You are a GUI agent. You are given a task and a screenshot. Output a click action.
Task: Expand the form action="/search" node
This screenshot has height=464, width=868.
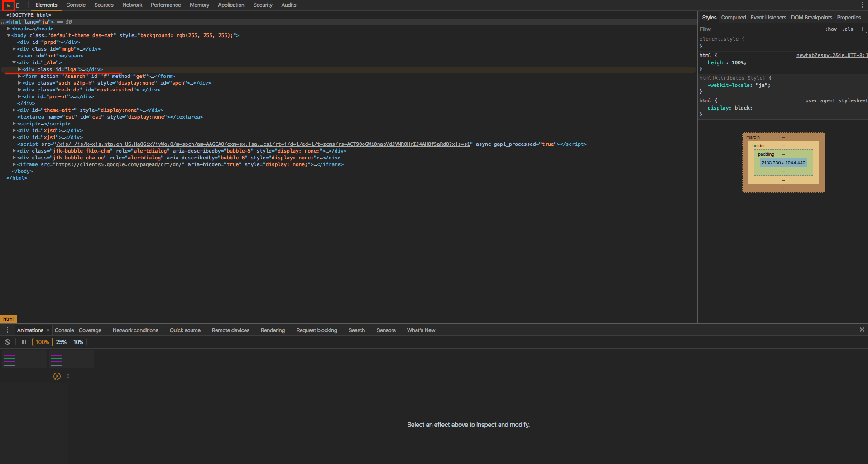(x=19, y=76)
